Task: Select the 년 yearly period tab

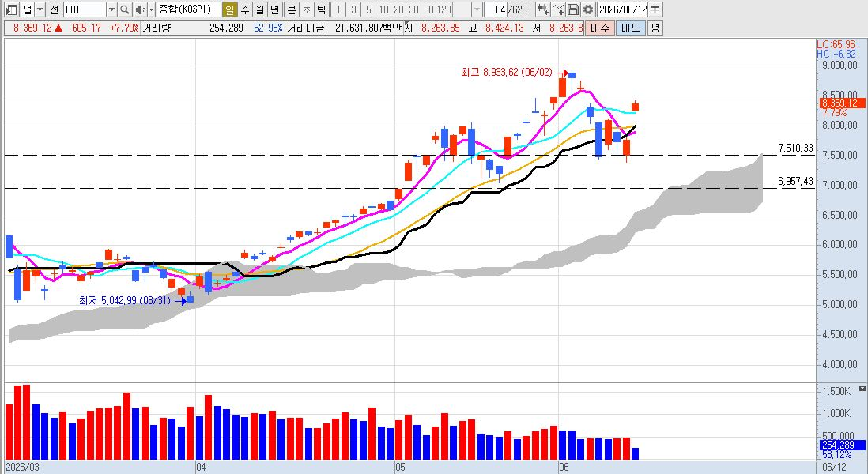Action: (274, 9)
